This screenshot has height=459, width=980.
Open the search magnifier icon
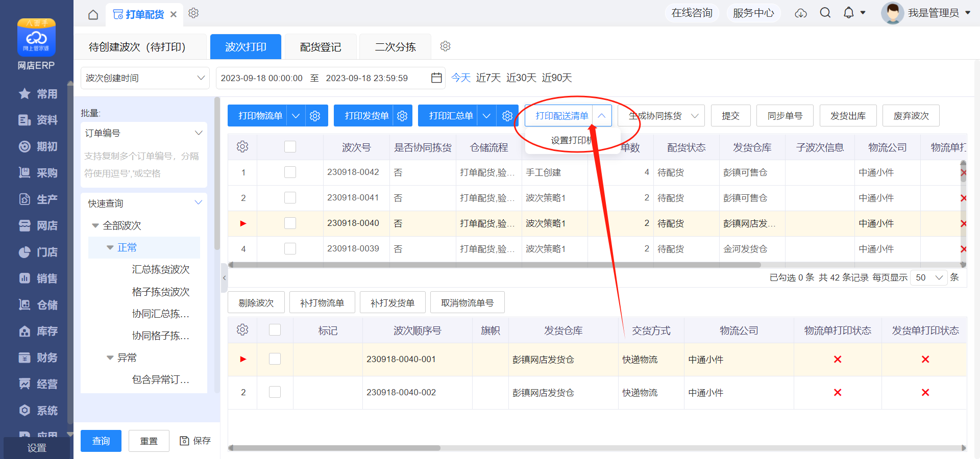coord(825,13)
